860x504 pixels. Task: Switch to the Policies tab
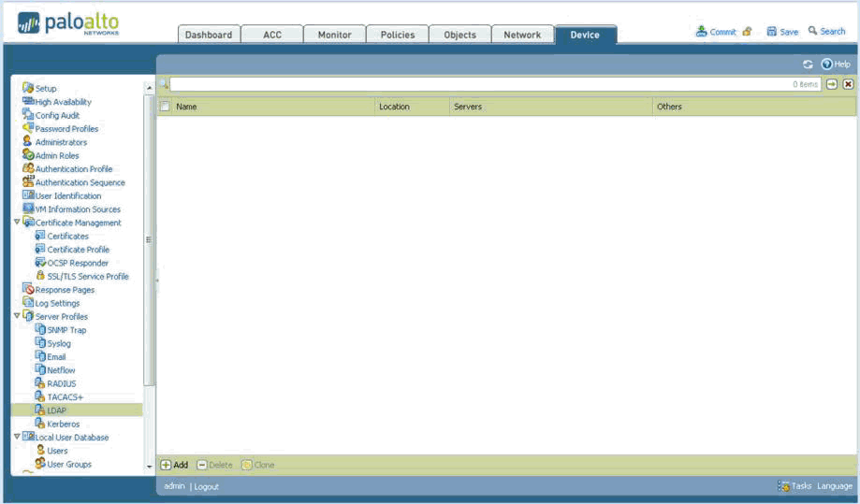click(397, 35)
